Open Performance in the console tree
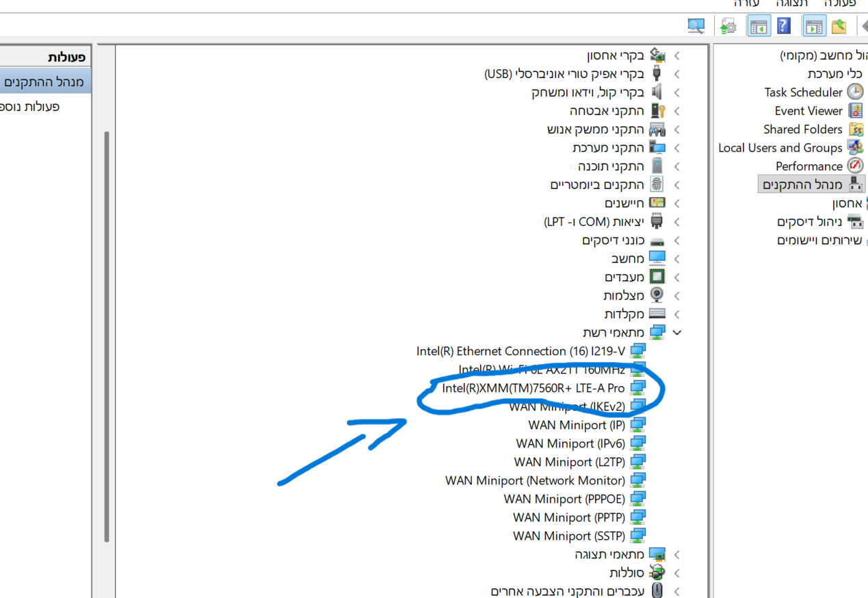Screen dimensions: 868x598 coord(808,166)
